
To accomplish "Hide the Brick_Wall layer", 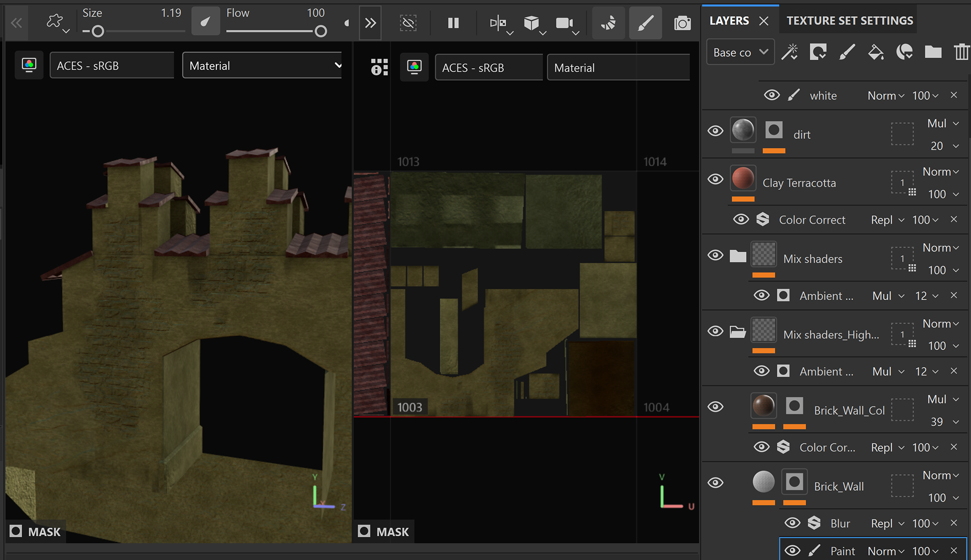I will [715, 483].
